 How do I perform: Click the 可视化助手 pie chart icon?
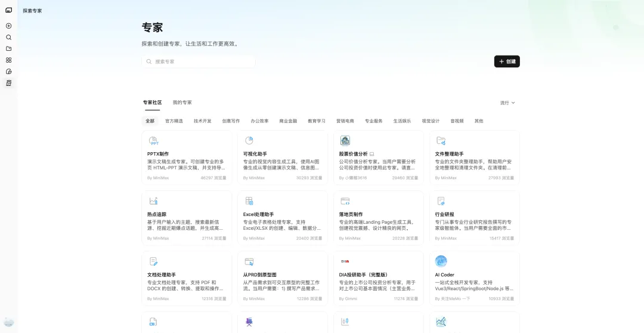point(249,141)
